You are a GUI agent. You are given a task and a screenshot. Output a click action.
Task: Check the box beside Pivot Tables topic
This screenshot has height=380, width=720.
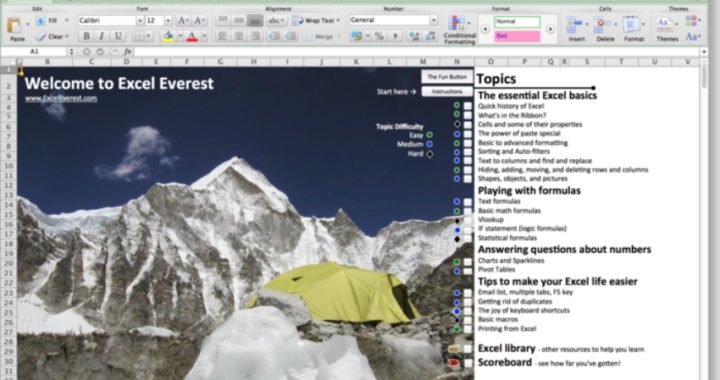point(467,271)
